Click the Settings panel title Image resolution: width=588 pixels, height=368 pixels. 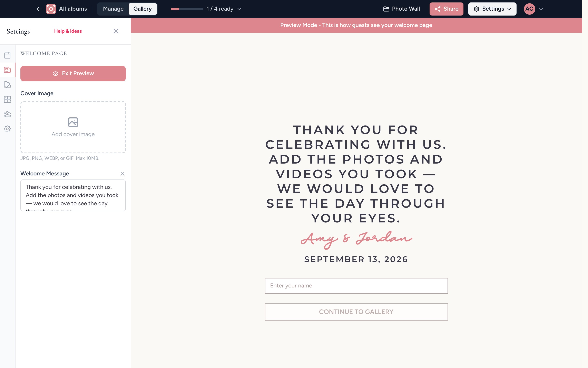click(x=18, y=32)
